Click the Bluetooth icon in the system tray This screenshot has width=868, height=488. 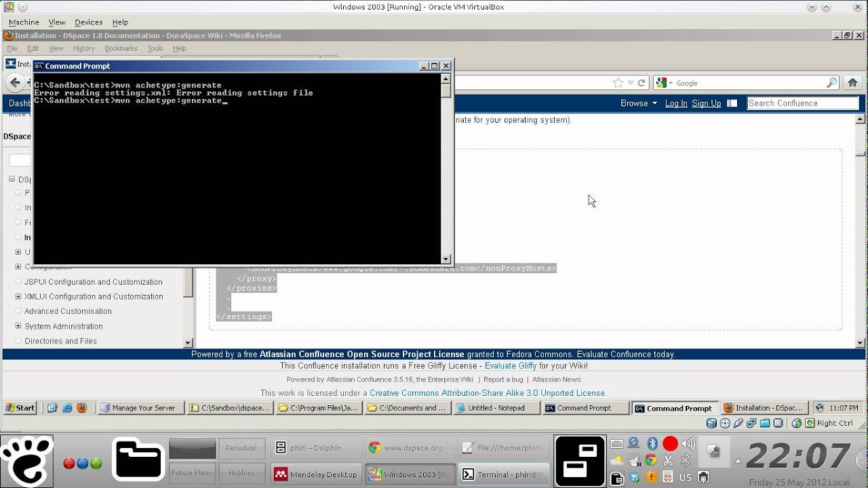coord(652,444)
